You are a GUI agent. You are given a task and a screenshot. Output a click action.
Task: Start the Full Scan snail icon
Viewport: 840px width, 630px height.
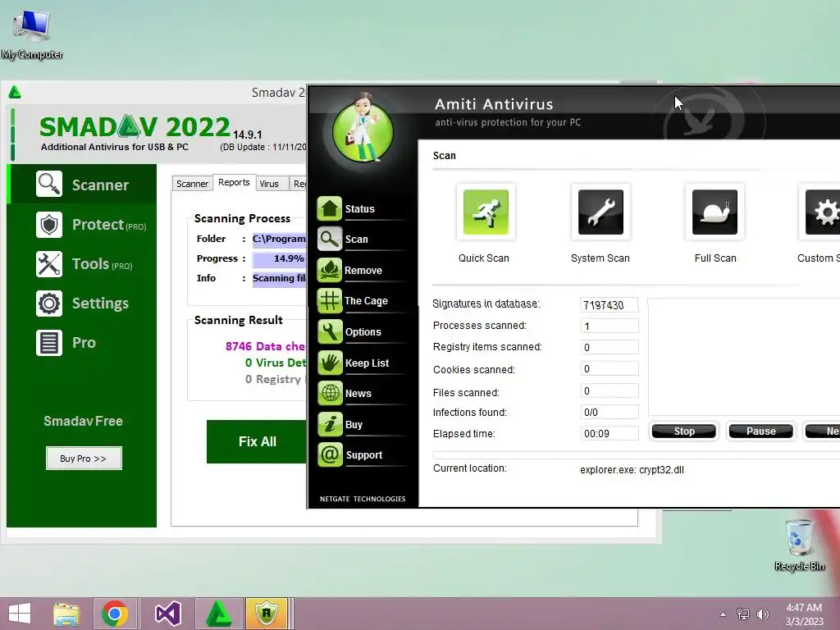point(714,212)
